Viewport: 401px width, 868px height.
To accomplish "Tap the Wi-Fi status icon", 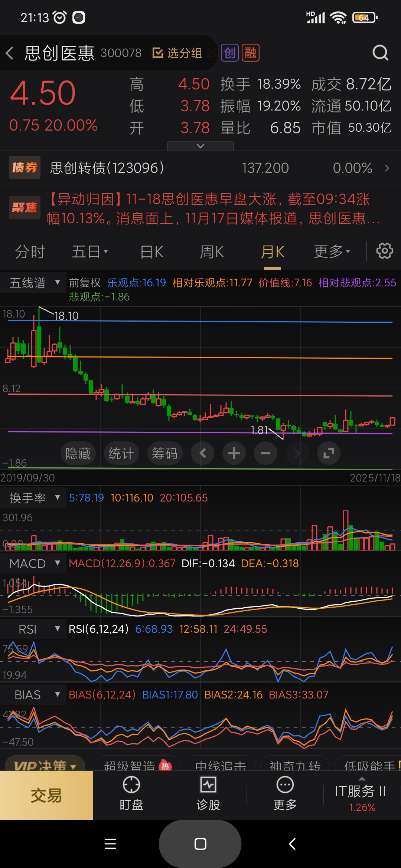I will click(x=338, y=17).
